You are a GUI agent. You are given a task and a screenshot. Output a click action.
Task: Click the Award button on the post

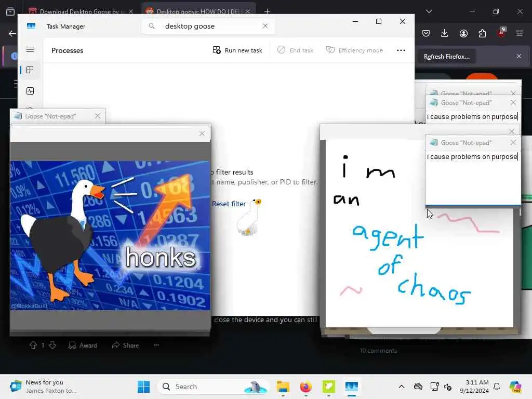point(83,345)
